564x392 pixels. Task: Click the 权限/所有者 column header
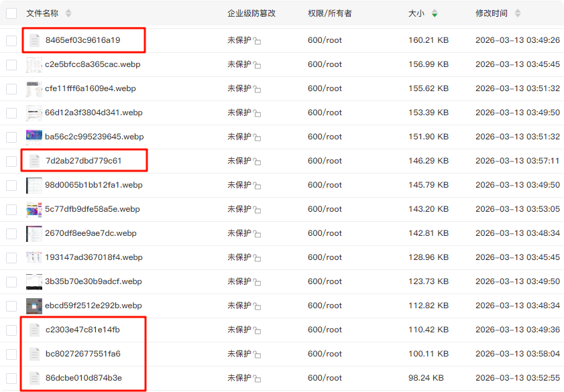click(x=330, y=13)
